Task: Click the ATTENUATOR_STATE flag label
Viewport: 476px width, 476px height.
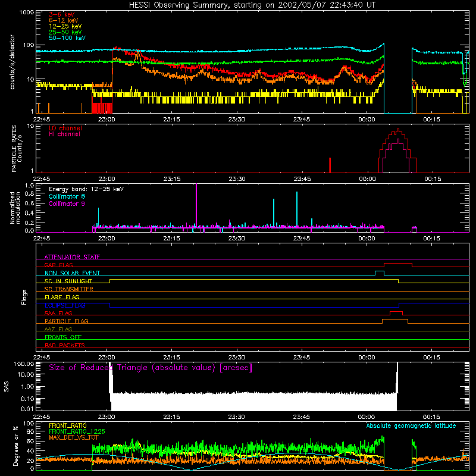Action: point(72,257)
